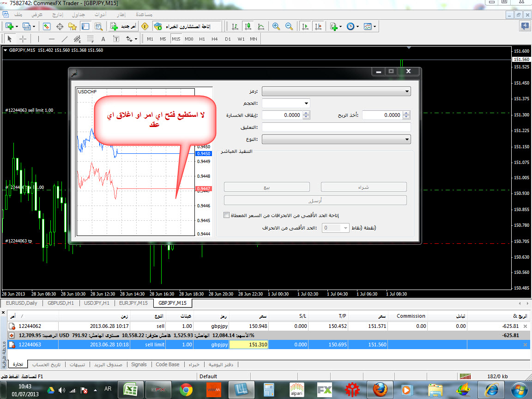Image resolution: width=532 pixels, height=399 pixels.
Task: Toggle chart auto scroll
Action: pos(305,26)
